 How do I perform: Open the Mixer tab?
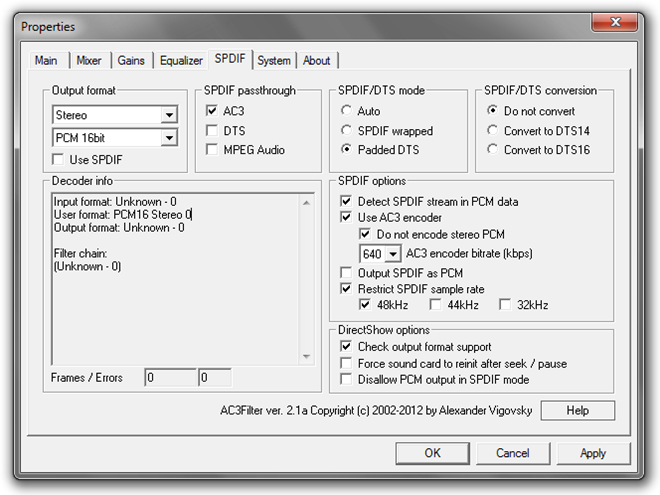tap(89, 61)
